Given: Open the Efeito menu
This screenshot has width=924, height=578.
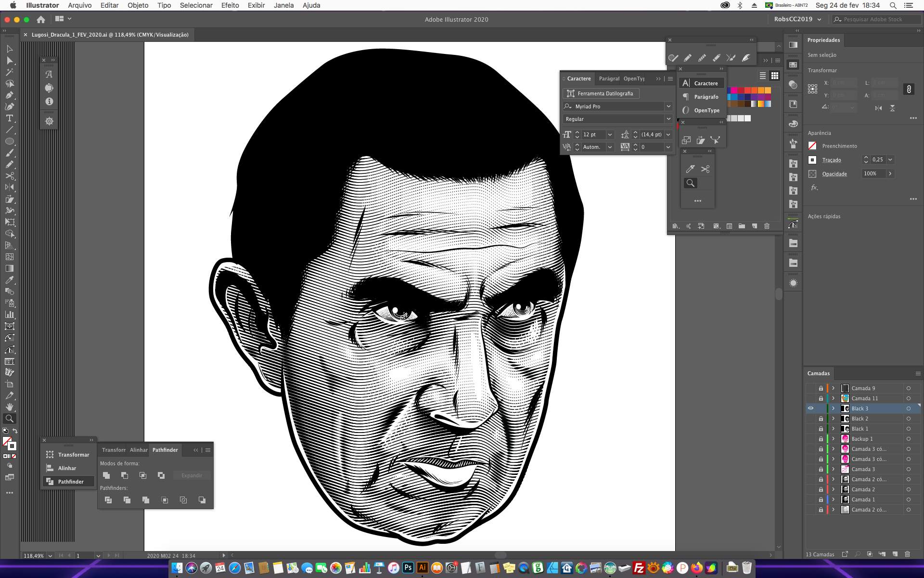Looking at the screenshot, I should (230, 5).
